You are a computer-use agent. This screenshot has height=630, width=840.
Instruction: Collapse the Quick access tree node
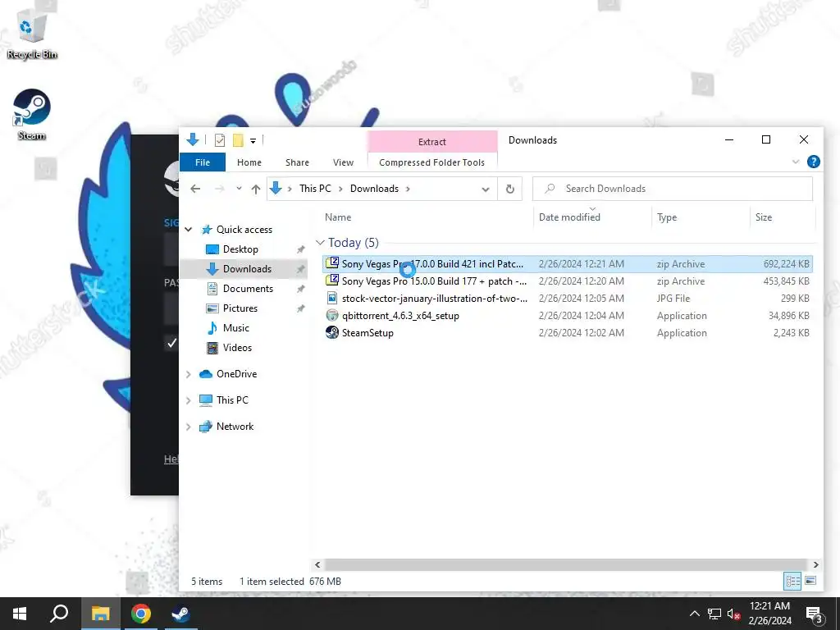[x=189, y=230]
